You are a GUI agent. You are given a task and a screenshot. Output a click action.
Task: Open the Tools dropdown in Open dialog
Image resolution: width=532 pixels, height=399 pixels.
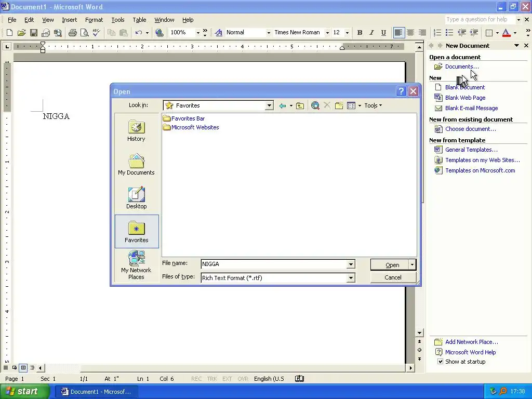pos(373,106)
